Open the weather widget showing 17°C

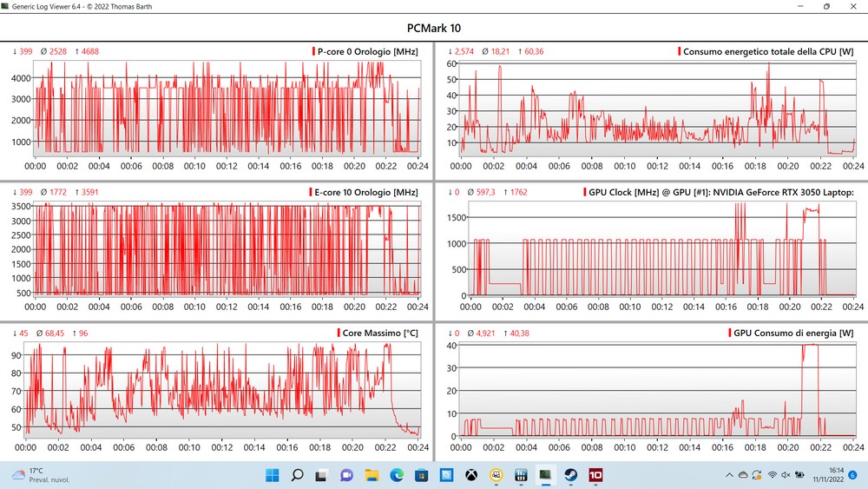(43, 475)
